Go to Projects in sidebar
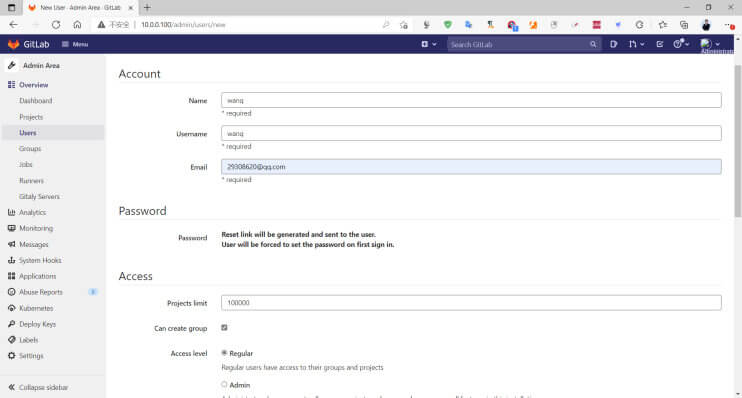 pyautogui.click(x=31, y=117)
